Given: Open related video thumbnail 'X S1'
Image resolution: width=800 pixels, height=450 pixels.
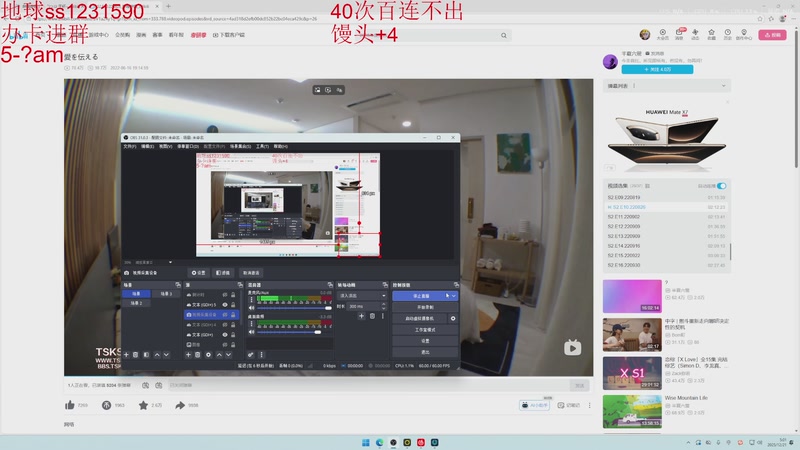Looking at the screenshot, I should coord(632,373).
